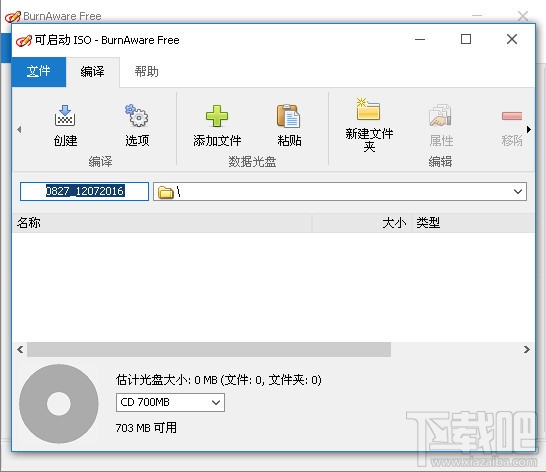Click the gray disc usage icon
Viewport: 546px width, 472px height.
59,404
